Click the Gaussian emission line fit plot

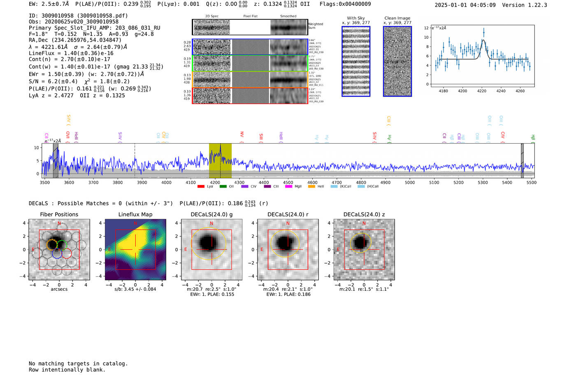click(x=482, y=56)
